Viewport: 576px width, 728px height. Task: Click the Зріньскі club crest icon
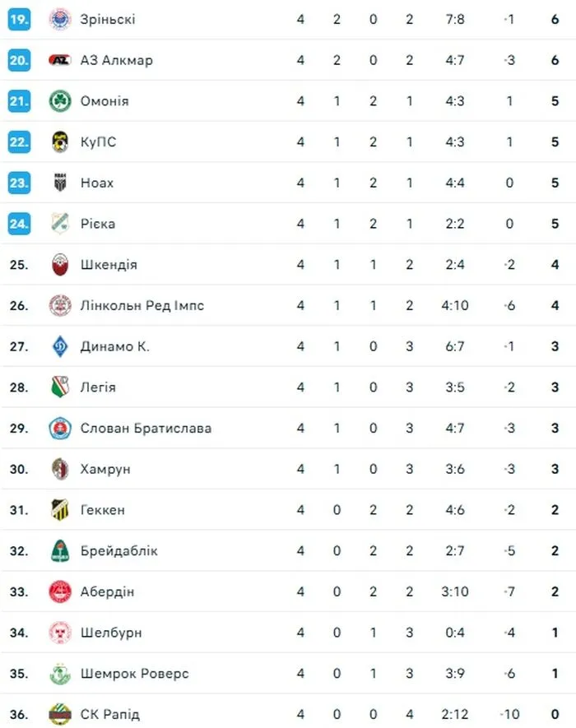tap(59, 19)
